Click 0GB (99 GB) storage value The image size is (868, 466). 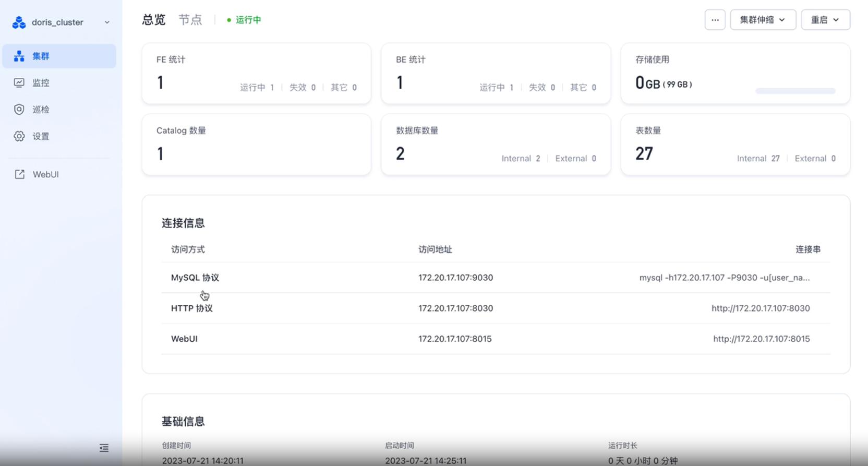click(664, 83)
